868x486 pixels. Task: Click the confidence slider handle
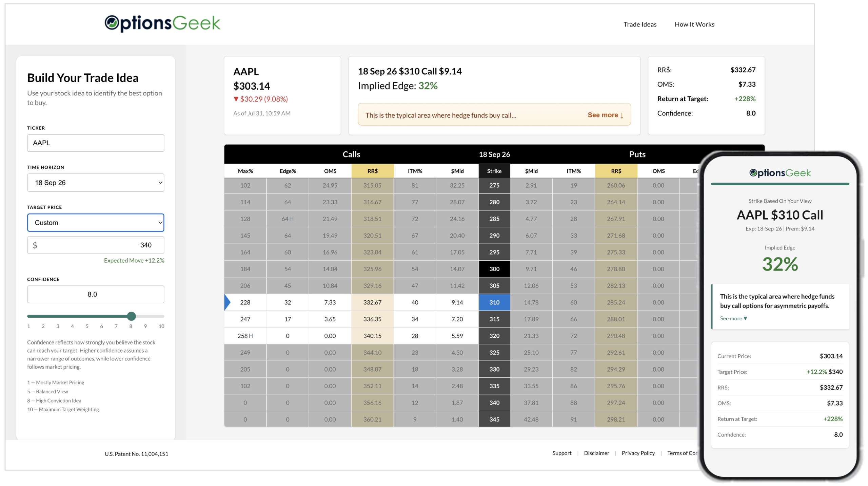click(132, 316)
